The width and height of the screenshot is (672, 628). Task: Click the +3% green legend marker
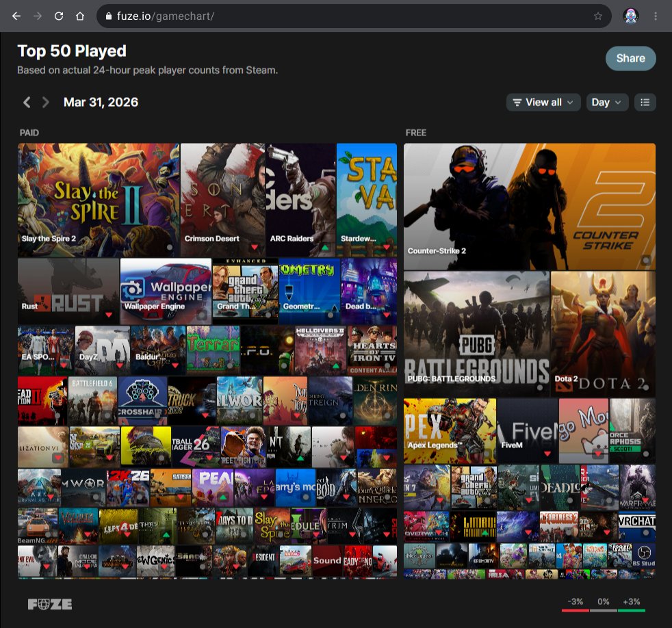[x=632, y=610]
